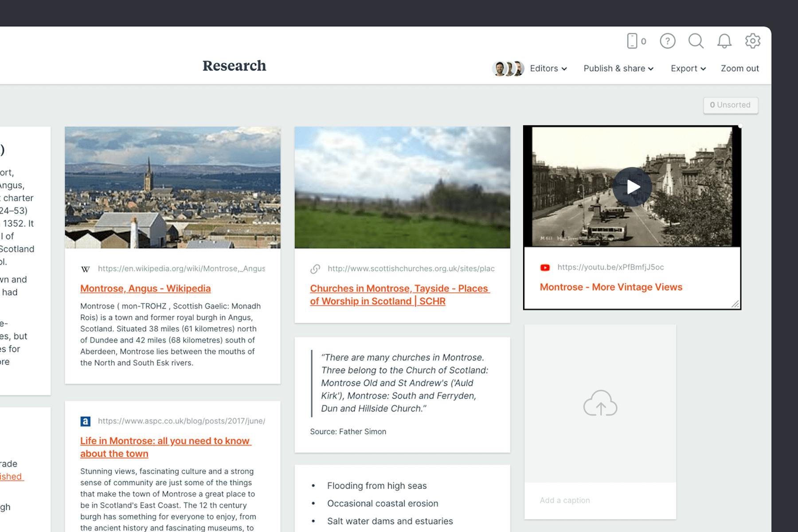Play the Montrose vintage views video
Viewport: 798px width, 532px height.
[631, 186]
